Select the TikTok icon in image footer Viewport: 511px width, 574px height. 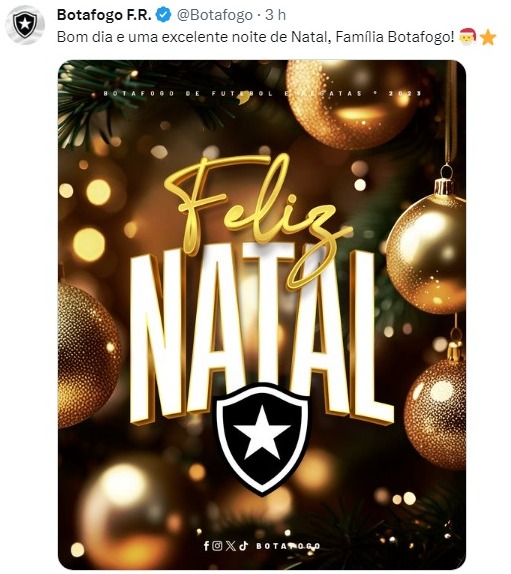click(243, 546)
